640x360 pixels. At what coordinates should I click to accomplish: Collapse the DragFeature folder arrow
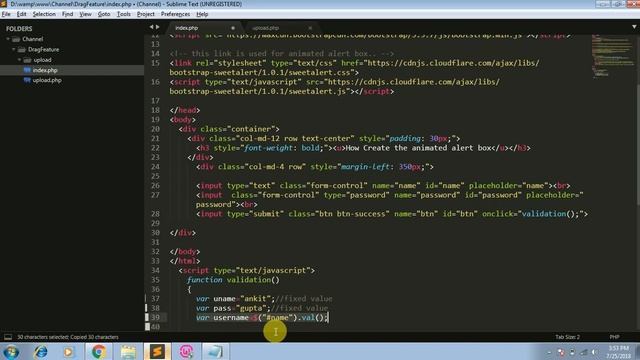[x=13, y=49]
